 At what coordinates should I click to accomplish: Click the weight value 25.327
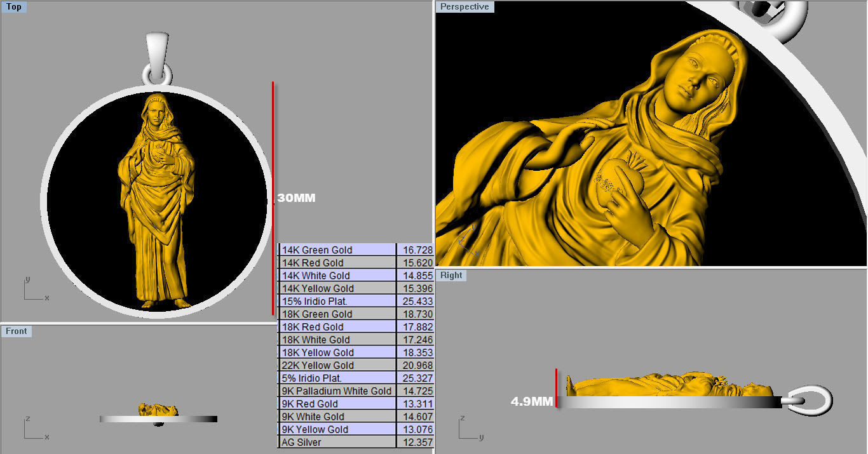click(417, 378)
